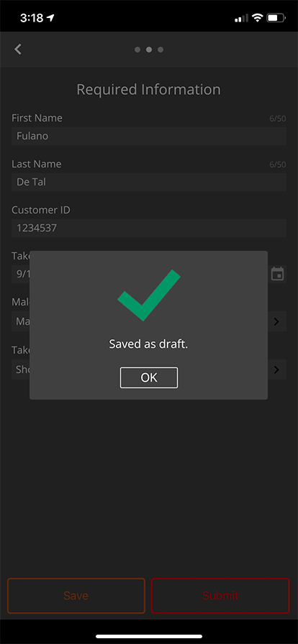Expand the chevron beside the Sho field
Viewport: 298px width, 644px height.
point(276,369)
